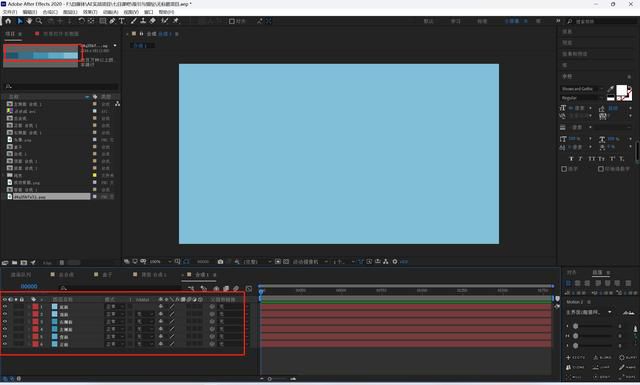Click the Project panel search field

coord(61,86)
